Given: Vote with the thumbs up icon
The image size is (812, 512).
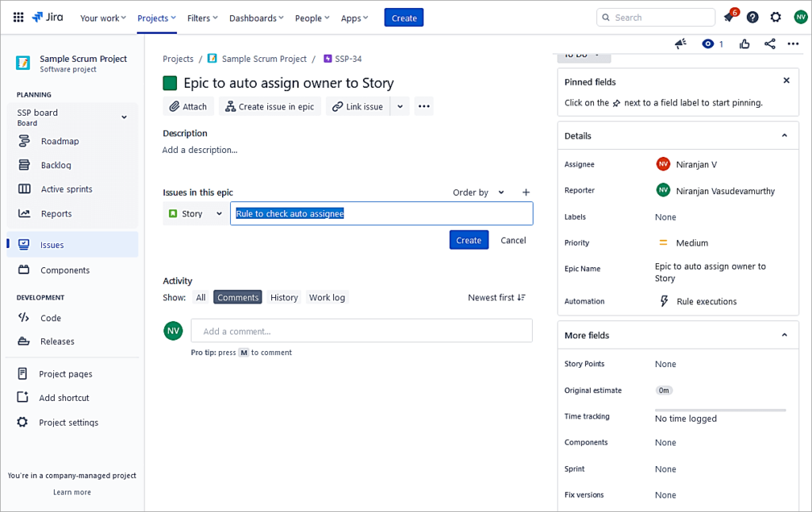Looking at the screenshot, I should coord(744,44).
